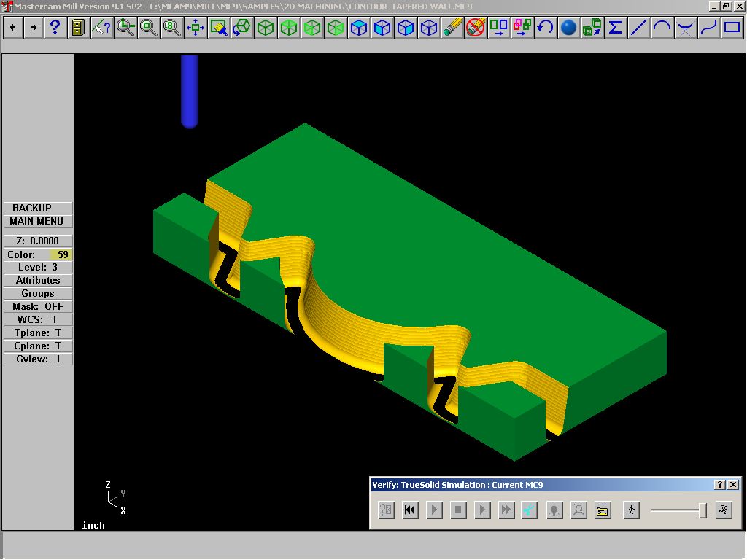
Task: Select the dynamic rotate view cube icon
Action: (242, 28)
